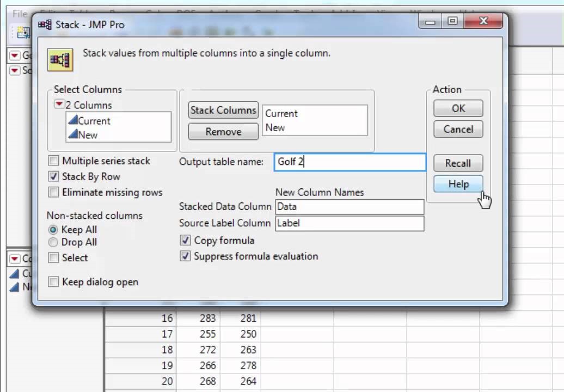Minimize the Stack dialog window

[430, 21]
